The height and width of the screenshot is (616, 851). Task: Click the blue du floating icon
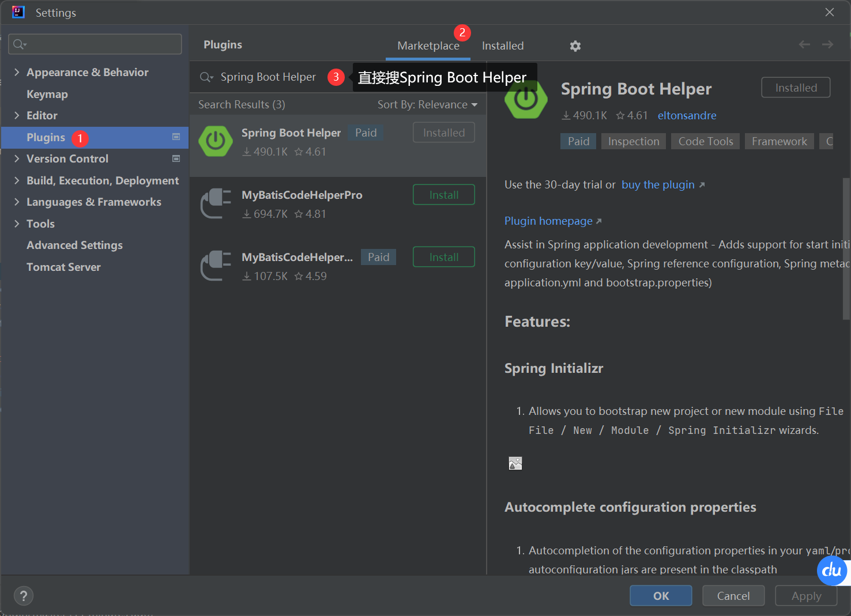click(x=832, y=570)
